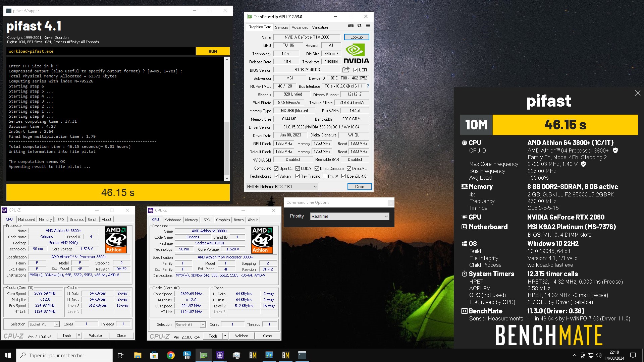Viewport: 644px width, 362px height.
Task: Toggle PhysX checkbox
Action: [325, 176]
